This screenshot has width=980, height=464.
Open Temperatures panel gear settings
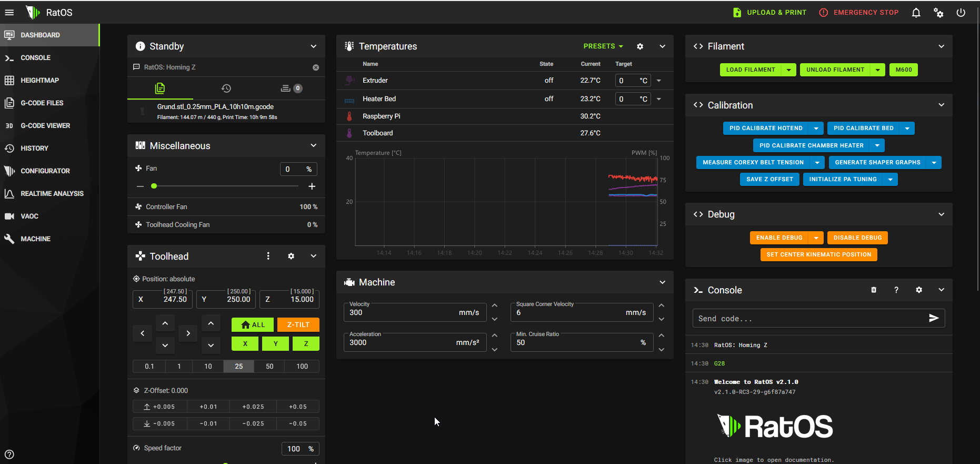point(640,46)
